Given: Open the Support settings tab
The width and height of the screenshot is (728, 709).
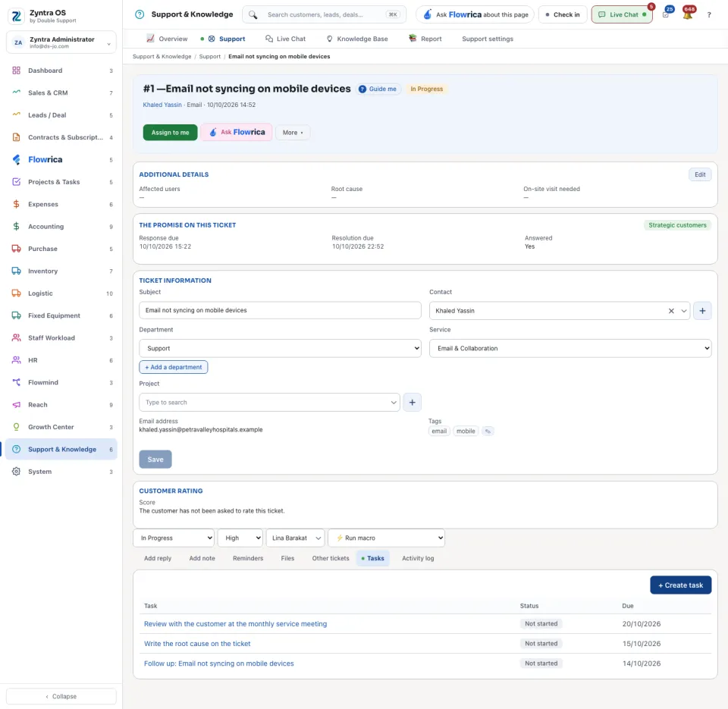Looking at the screenshot, I should click(488, 39).
